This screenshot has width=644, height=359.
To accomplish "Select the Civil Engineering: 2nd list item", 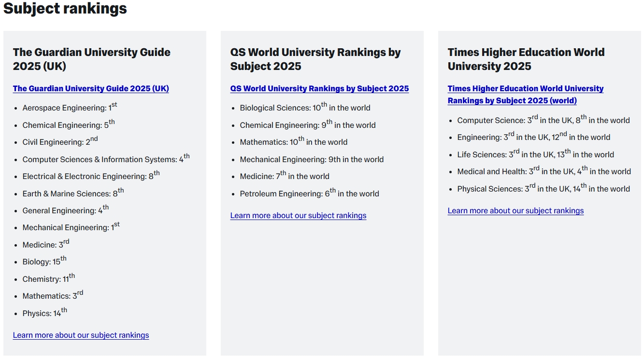I will coord(60,141).
